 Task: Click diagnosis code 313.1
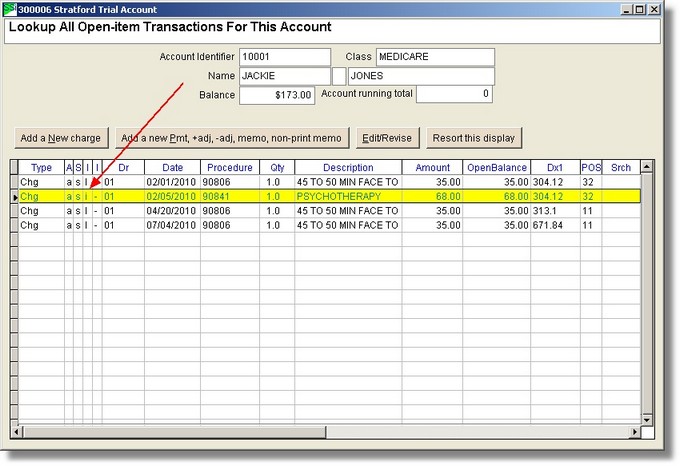[555, 211]
